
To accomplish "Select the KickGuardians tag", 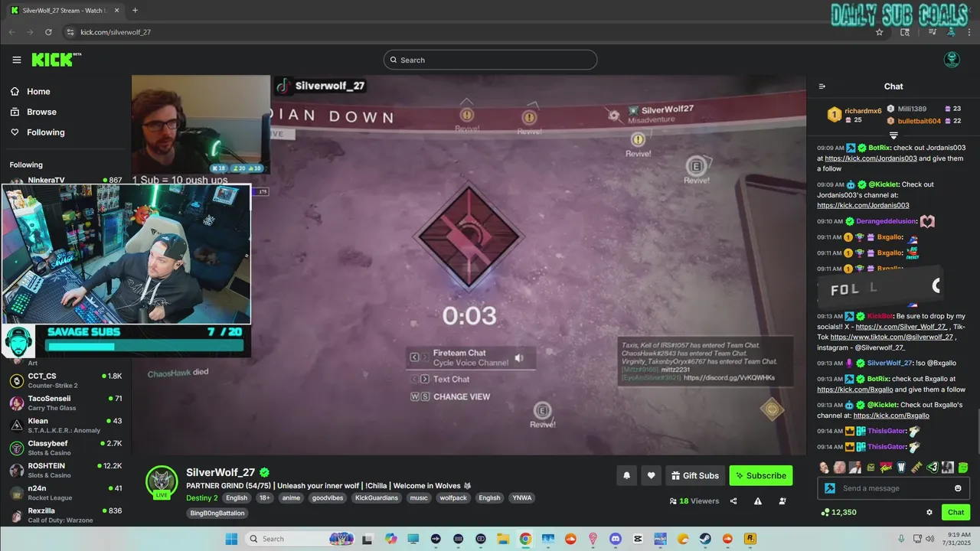I will [377, 497].
